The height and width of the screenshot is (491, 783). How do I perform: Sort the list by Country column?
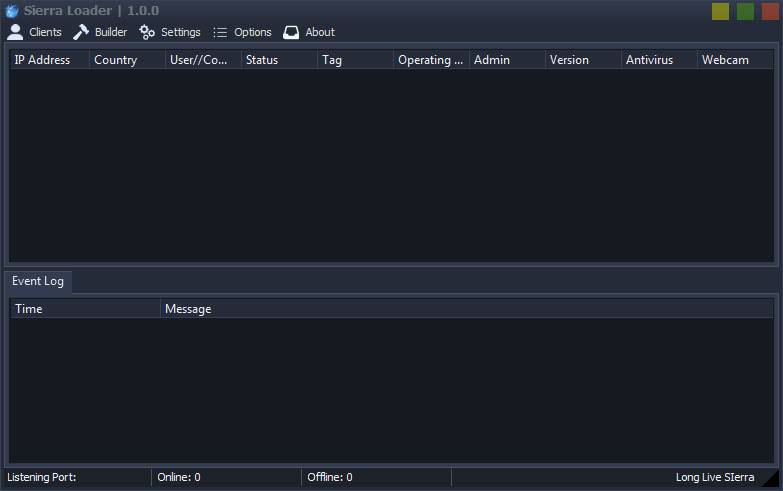(x=127, y=60)
